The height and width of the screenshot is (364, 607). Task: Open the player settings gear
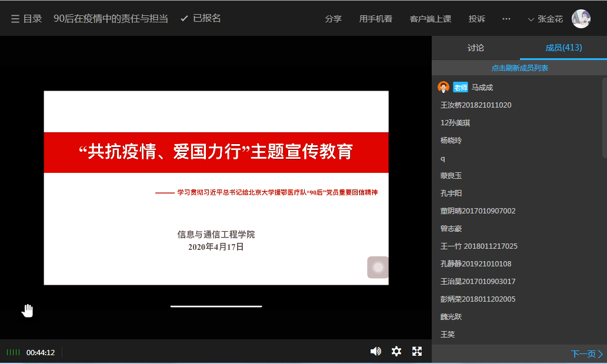pyautogui.click(x=396, y=351)
